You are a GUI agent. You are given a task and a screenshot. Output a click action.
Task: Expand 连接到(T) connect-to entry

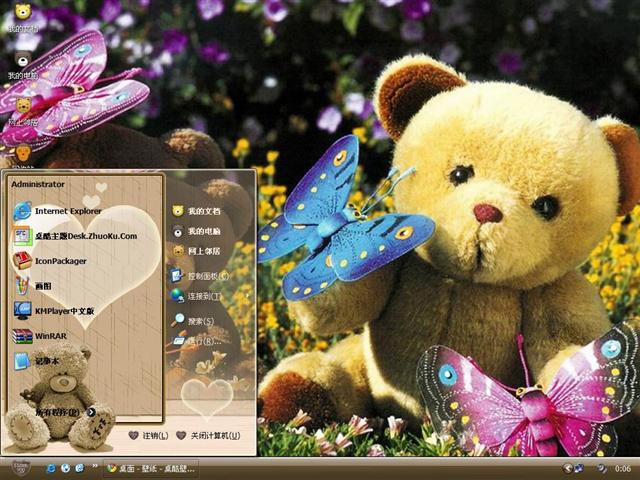[197, 296]
